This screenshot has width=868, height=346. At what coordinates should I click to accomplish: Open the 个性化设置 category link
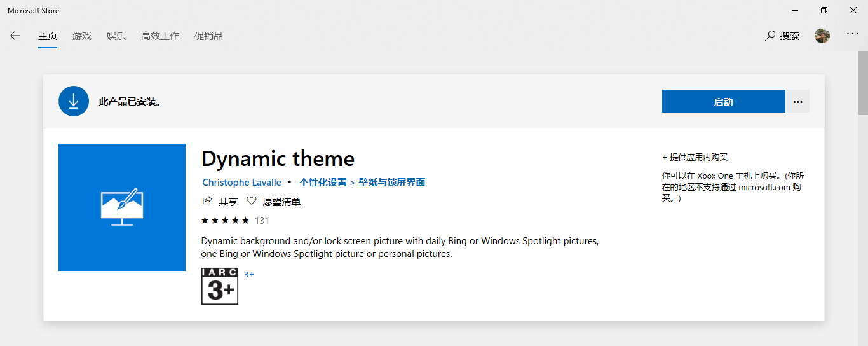[x=323, y=183]
